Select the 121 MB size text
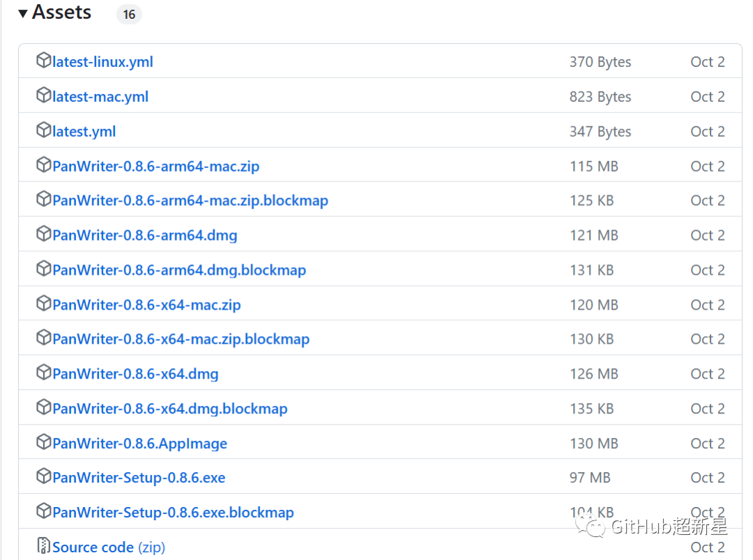 pyautogui.click(x=594, y=235)
